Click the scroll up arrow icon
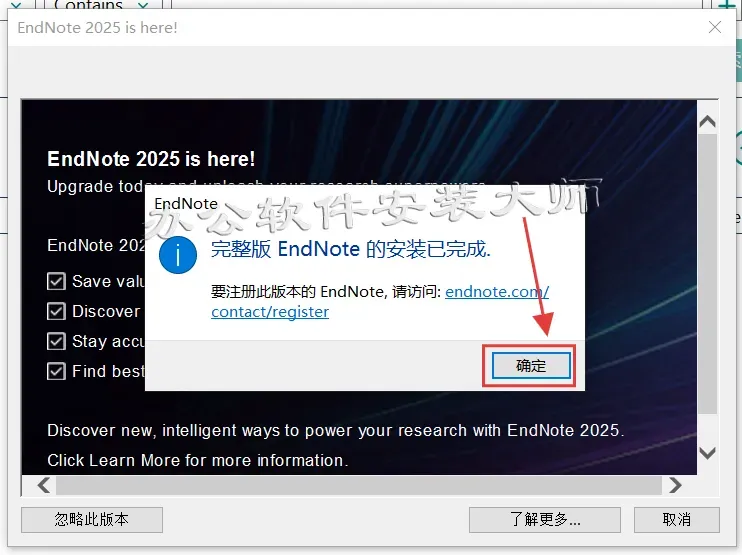The image size is (742, 555). click(x=707, y=122)
